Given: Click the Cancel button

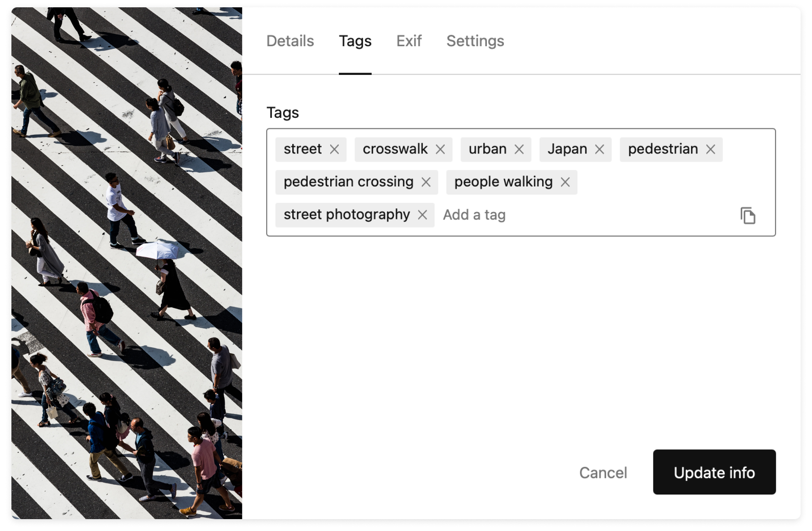Looking at the screenshot, I should coord(603,473).
